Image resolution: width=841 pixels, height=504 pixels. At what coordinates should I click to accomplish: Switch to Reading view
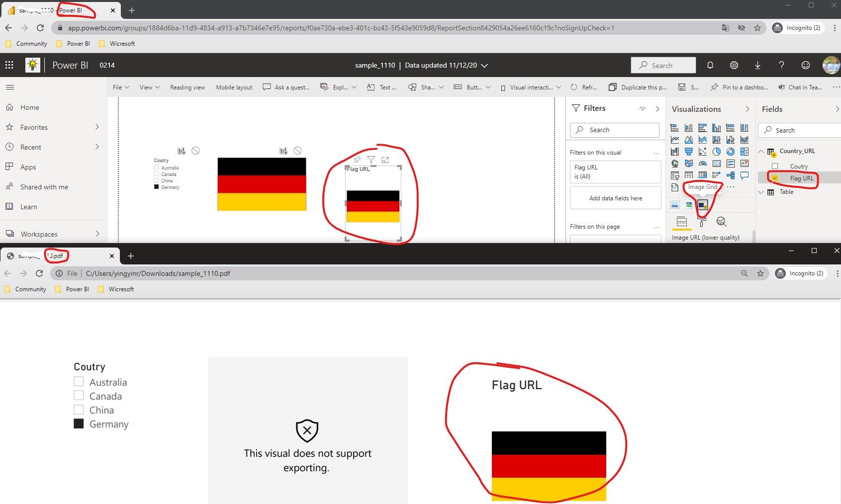pyautogui.click(x=187, y=87)
